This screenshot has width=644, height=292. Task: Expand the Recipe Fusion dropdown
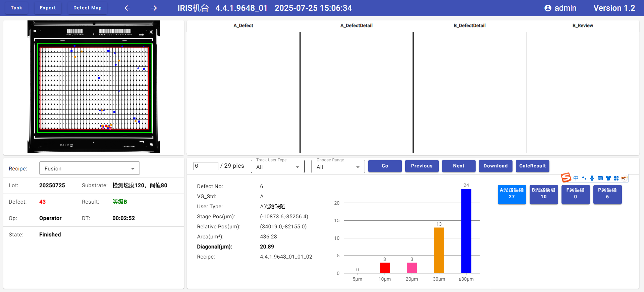coord(90,168)
